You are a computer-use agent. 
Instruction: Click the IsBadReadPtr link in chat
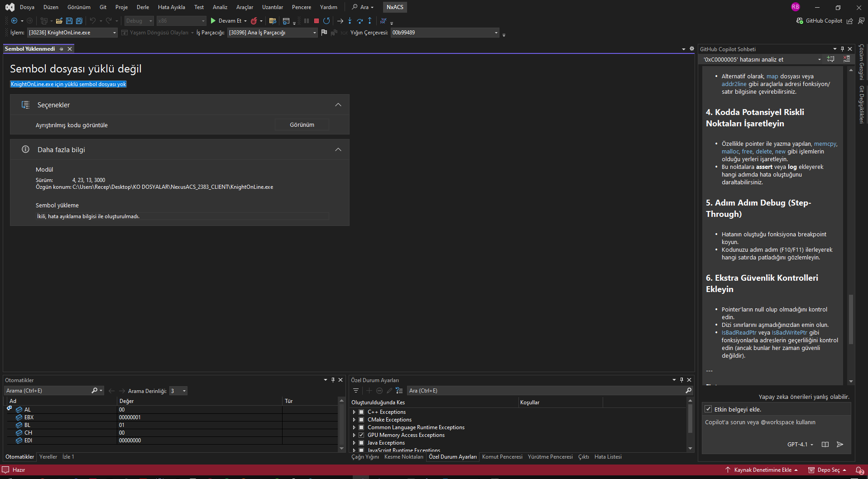coord(739,333)
